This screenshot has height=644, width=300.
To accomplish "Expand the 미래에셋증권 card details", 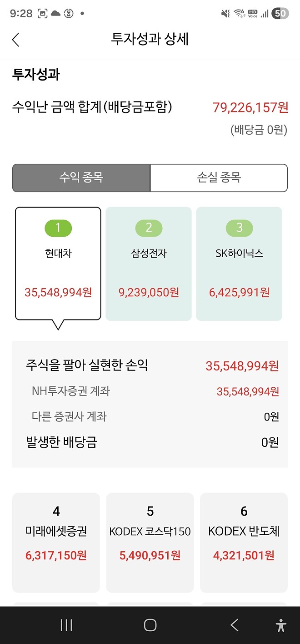I will (x=56, y=543).
